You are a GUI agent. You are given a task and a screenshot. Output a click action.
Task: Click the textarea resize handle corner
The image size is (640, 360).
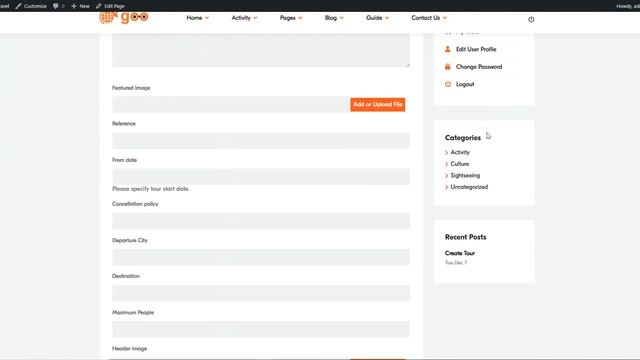(x=407, y=65)
